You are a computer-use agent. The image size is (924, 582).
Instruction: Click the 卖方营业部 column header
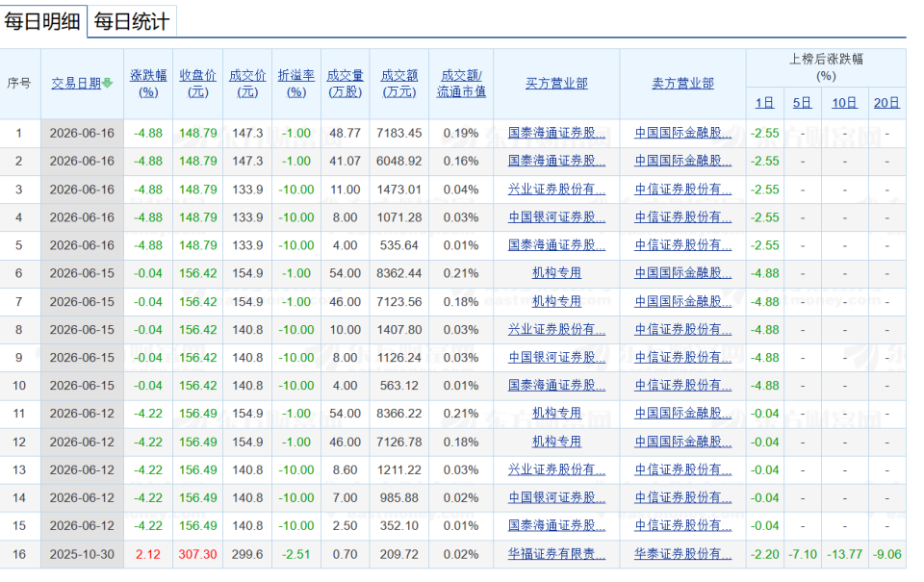click(x=683, y=84)
